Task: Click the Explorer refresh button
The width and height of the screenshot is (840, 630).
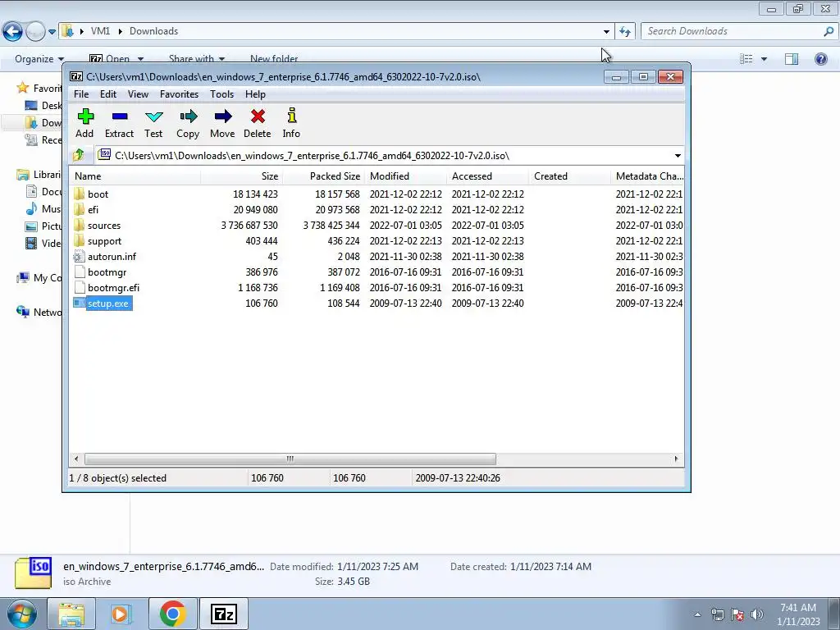Action: [x=625, y=32]
